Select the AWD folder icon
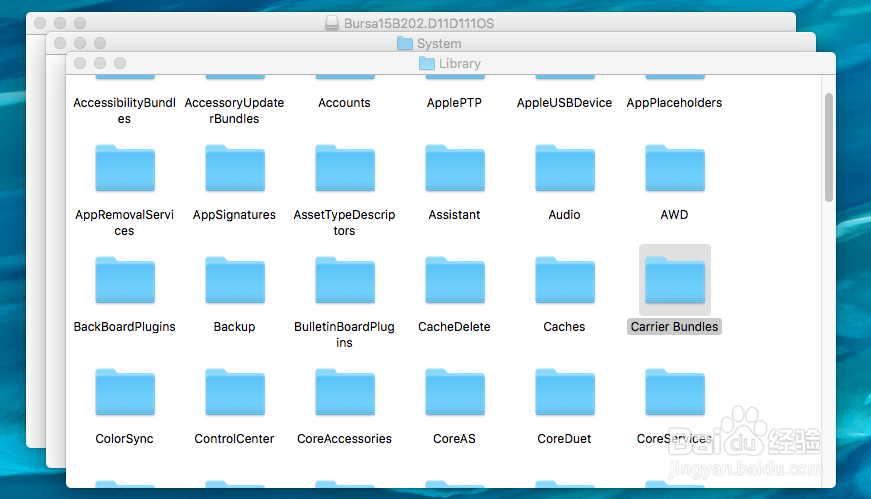This screenshot has width=871, height=499. [x=675, y=168]
